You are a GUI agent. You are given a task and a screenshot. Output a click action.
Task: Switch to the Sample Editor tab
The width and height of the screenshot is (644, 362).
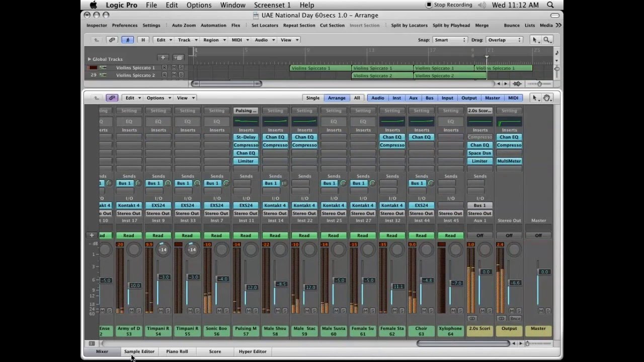[x=139, y=351]
